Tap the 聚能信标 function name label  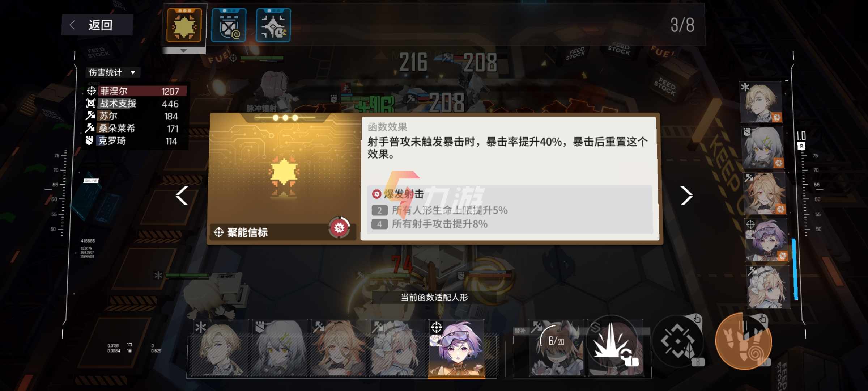[247, 232]
